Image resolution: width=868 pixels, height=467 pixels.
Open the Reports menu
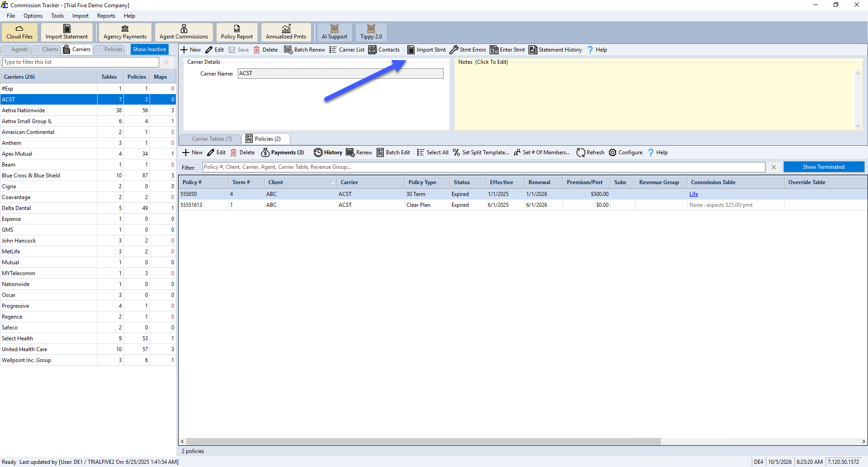click(x=106, y=16)
